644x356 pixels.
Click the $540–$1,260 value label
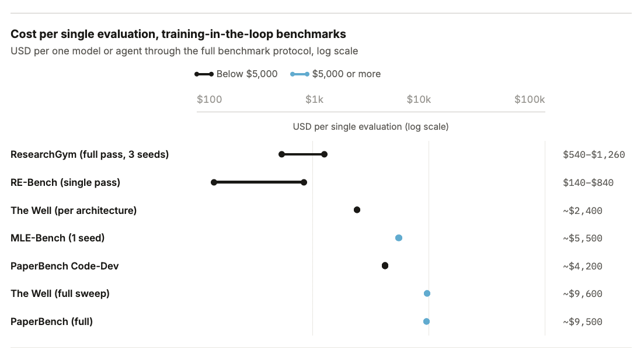click(594, 155)
